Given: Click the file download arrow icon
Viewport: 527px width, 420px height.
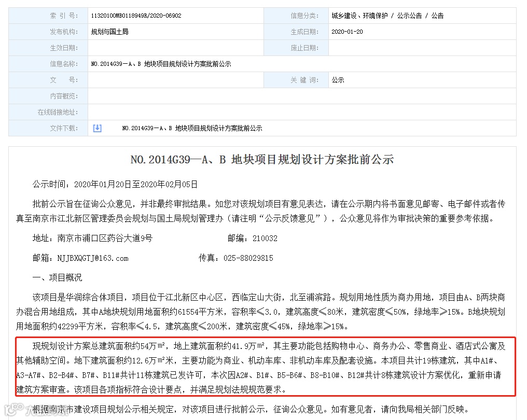Looking at the screenshot, I should tap(97, 128).
